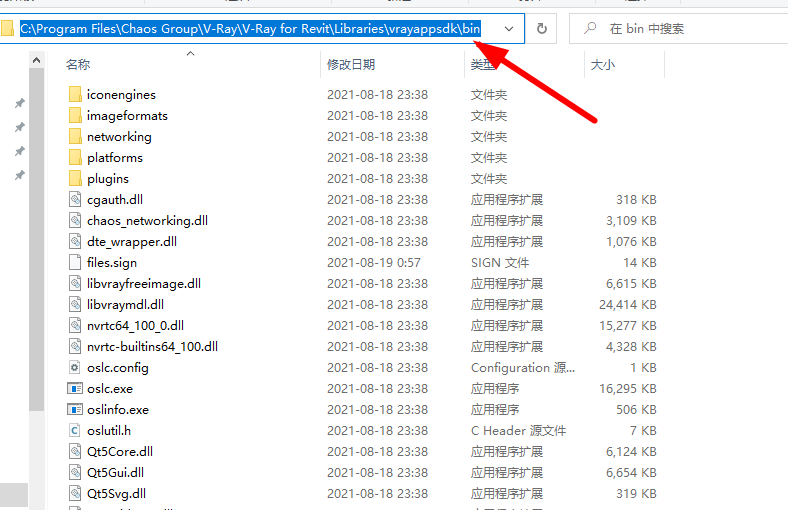The height and width of the screenshot is (510, 788).
Task: Click the 2021-08-19 0:57 date cell
Action: [373, 263]
